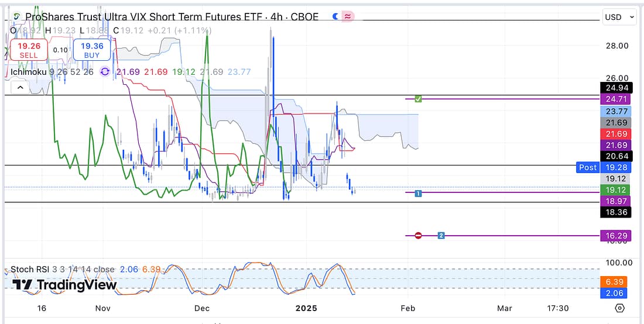Click the red SELL 19.26 button
The height and width of the screenshot is (324, 644).
tap(28, 50)
